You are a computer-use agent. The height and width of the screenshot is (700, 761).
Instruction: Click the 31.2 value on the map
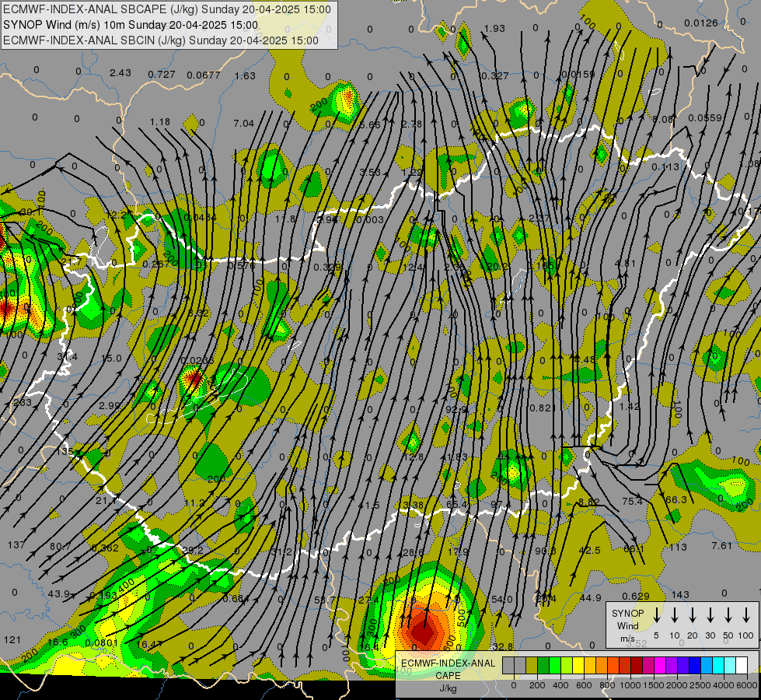[281, 552]
